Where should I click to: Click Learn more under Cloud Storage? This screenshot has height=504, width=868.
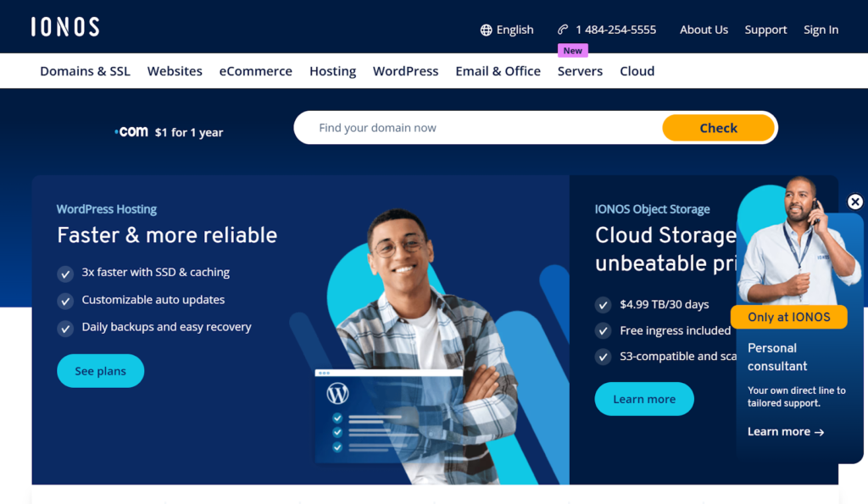pyautogui.click(x=643, y=399)
